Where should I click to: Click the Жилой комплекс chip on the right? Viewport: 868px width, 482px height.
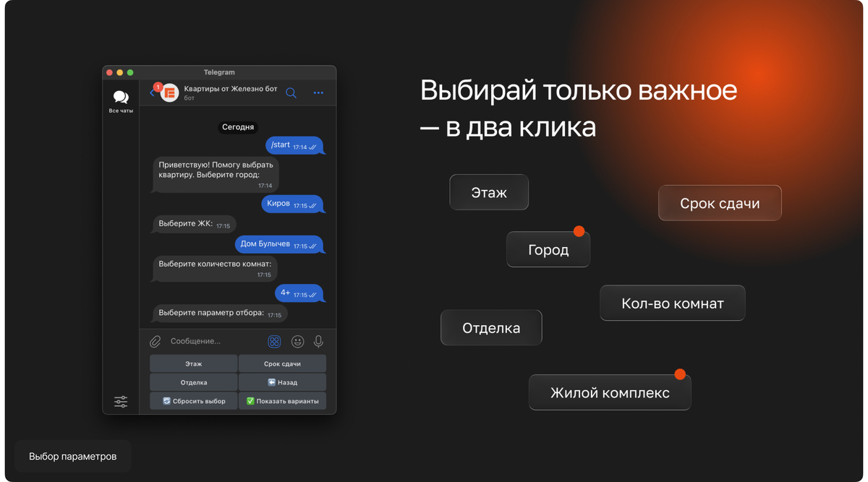pos(609,393)
